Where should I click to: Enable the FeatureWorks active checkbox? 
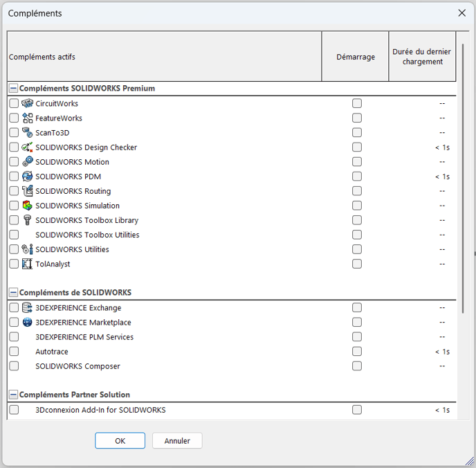(x=14, y=118)
